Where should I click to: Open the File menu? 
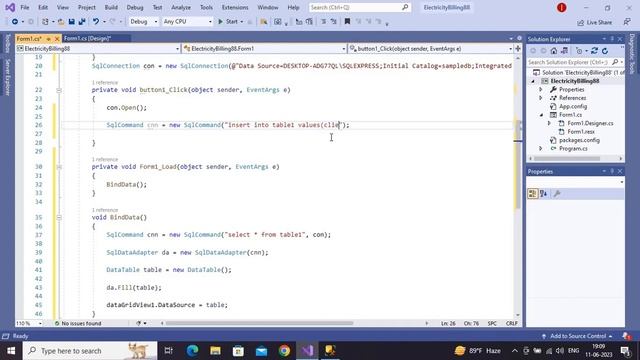tap(24, 7)
